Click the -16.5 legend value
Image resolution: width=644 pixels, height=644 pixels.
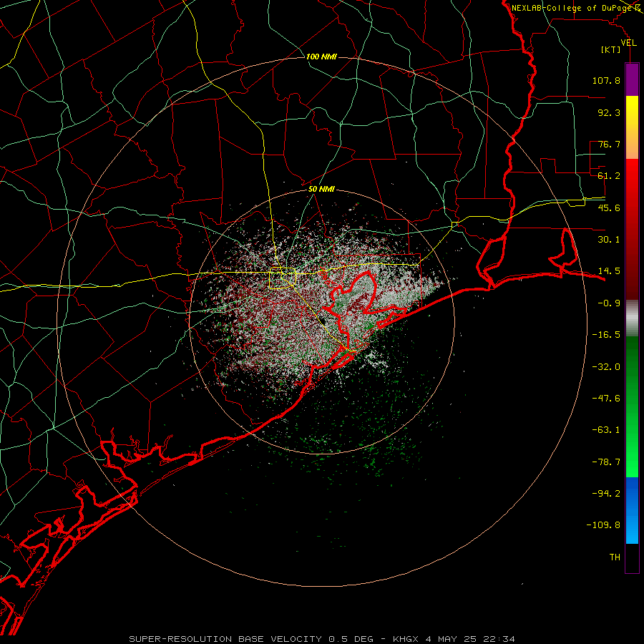click(606, 335)
